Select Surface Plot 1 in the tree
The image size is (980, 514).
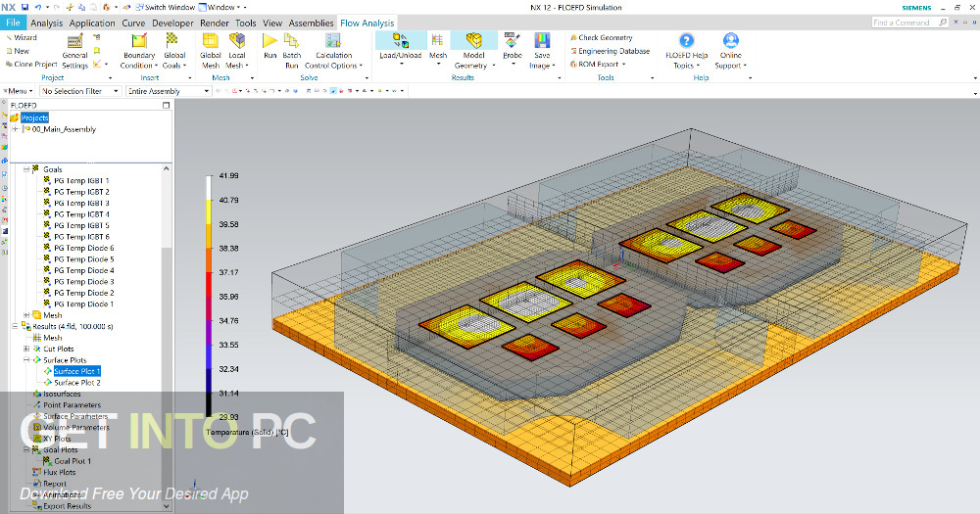click(x=76, y=372)
